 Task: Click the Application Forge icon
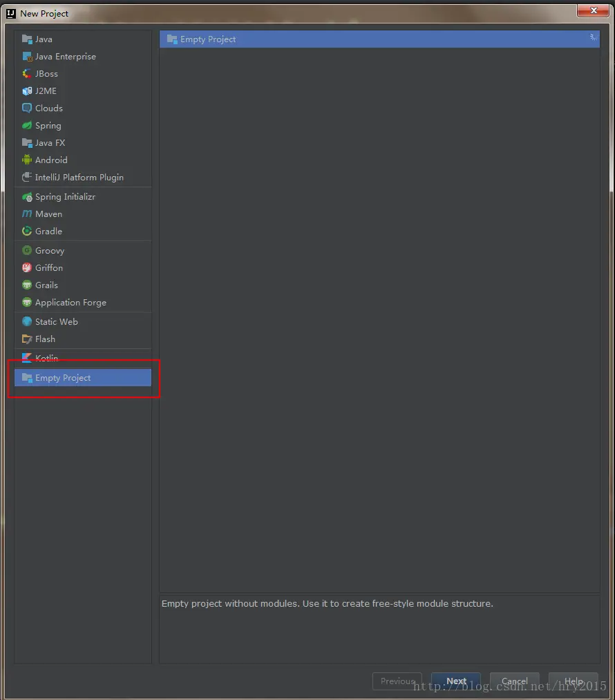27,302
